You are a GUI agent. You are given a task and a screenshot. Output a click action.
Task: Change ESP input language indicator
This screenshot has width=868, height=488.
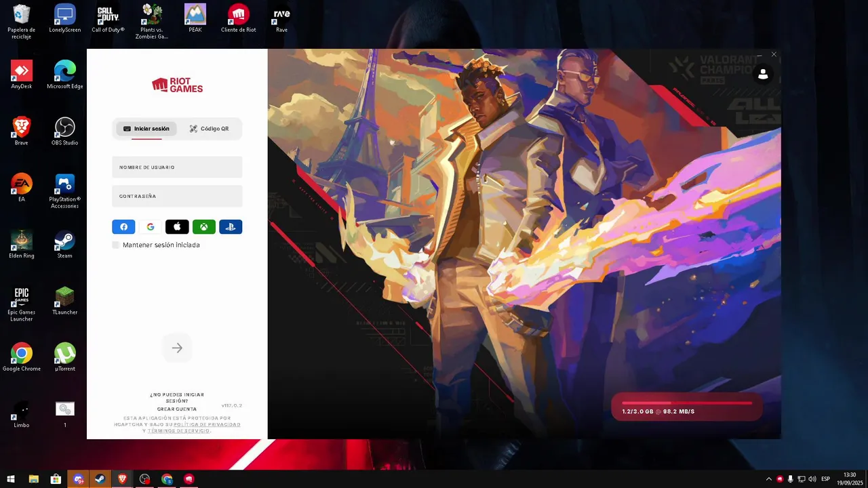826,479
